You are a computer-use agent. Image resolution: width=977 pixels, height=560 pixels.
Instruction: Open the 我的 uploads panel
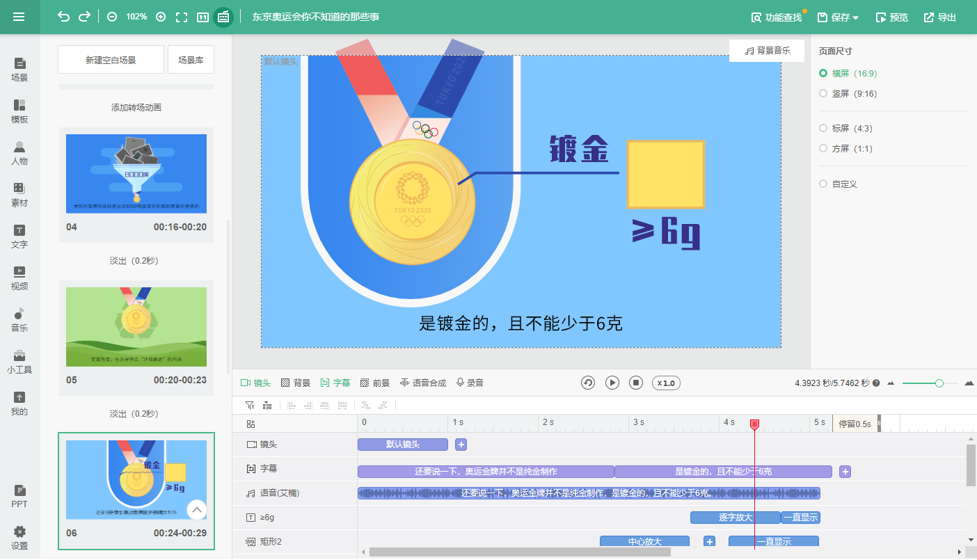point(19,403)
